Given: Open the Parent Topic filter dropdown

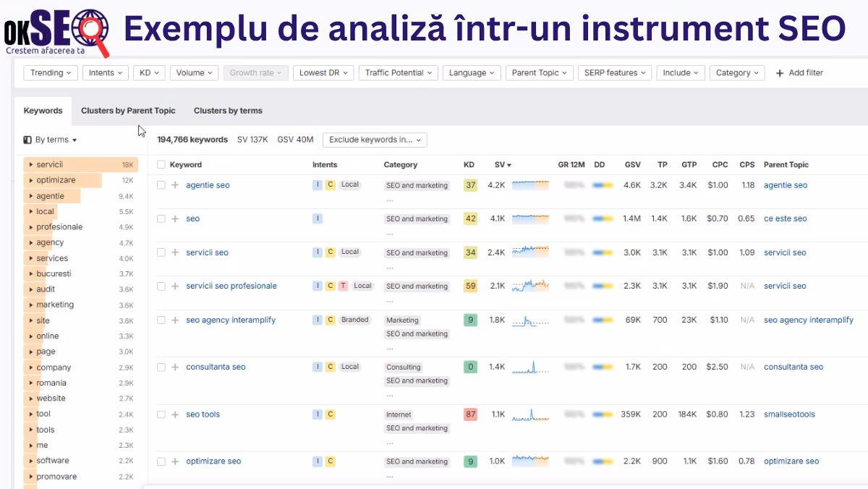Looking at the screenshot, I should (540, 73).
